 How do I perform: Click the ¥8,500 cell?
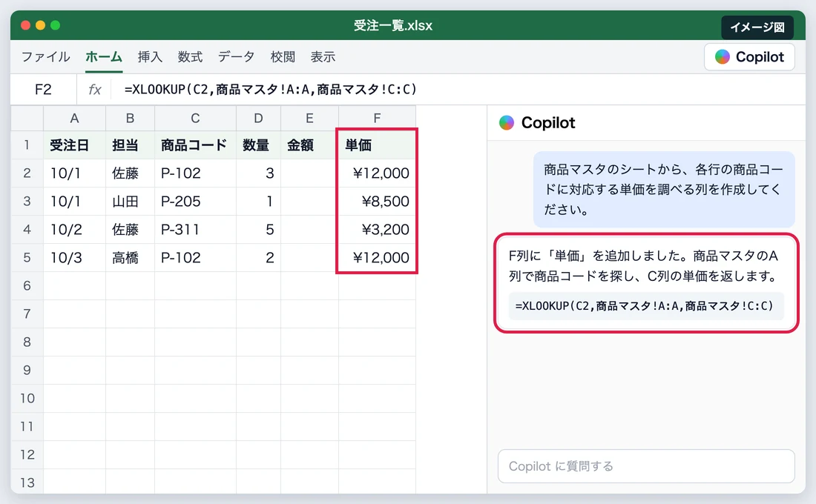click(377, 201)
